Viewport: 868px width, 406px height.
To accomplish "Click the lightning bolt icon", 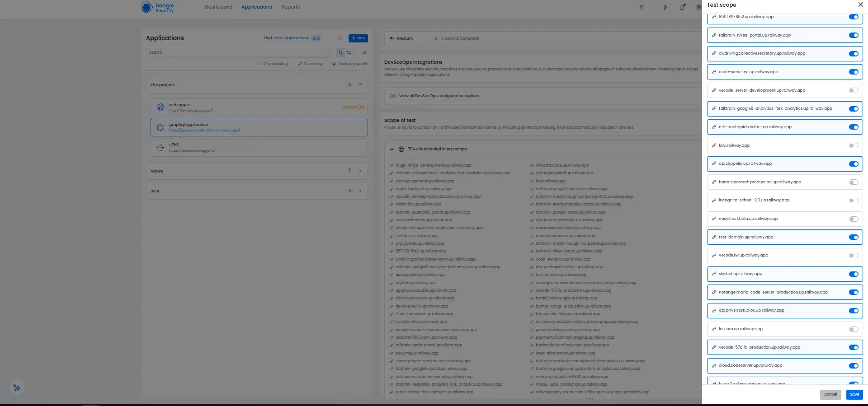I will pos(665,7).
